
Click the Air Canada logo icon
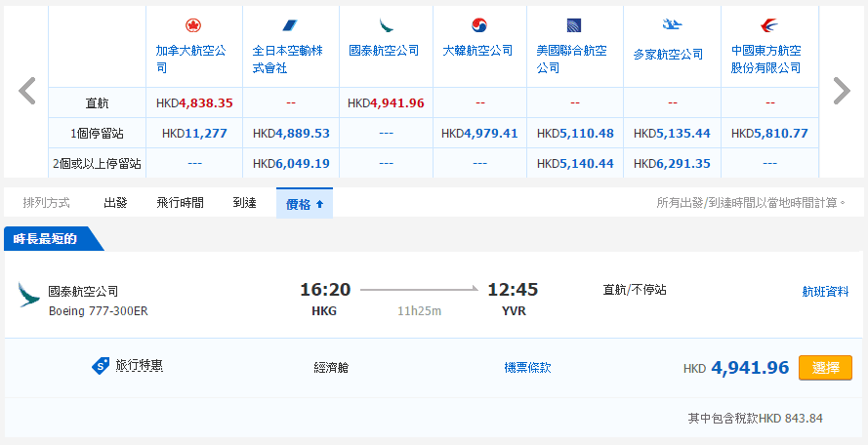193,25
